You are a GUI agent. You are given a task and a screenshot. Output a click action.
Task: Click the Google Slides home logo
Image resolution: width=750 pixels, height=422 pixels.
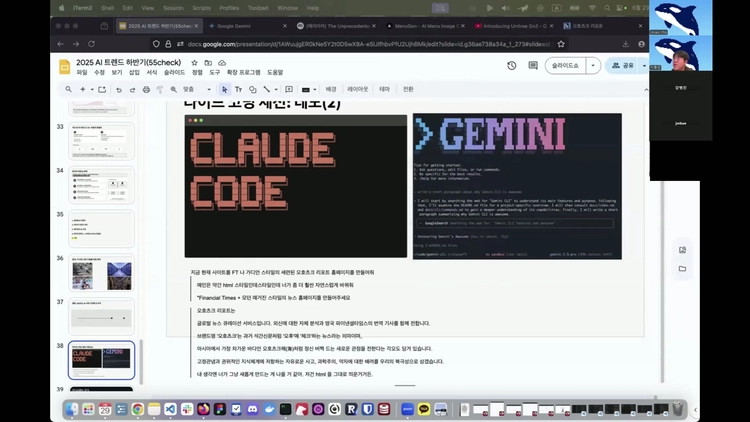(65, 67)
